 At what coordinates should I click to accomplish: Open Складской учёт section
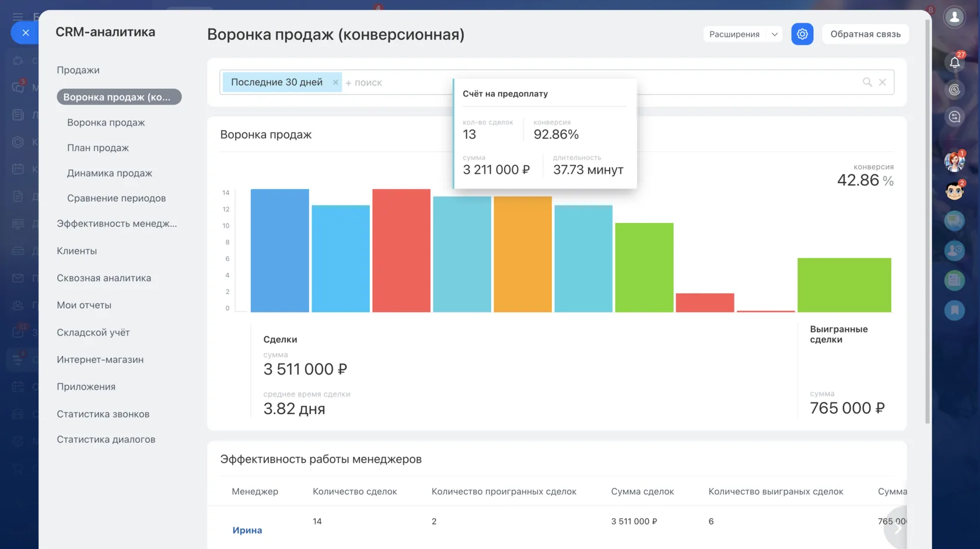pyautogui.click(x=93, y=333)
